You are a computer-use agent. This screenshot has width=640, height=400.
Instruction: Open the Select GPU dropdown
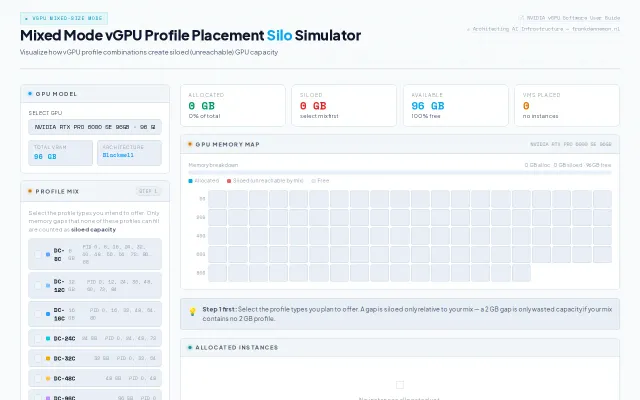(x=95, y=127)
